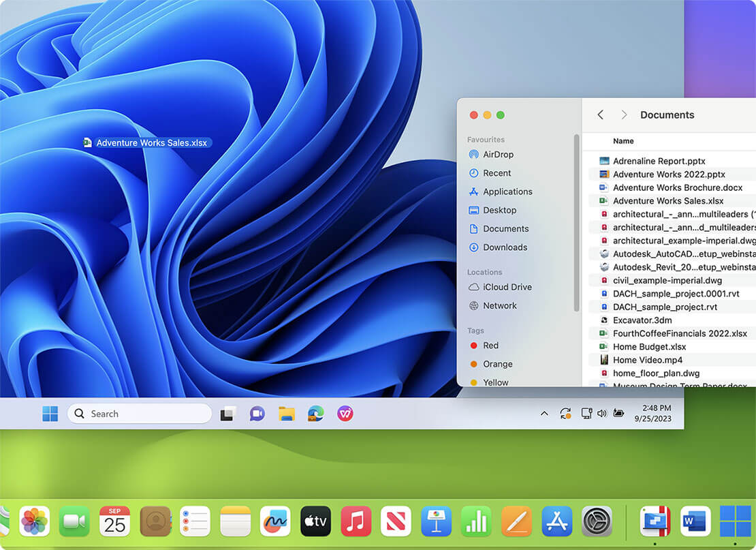Click the forward navigation arrow in Finder
This screenshot has height=550, width=756.
click(624, 114)
